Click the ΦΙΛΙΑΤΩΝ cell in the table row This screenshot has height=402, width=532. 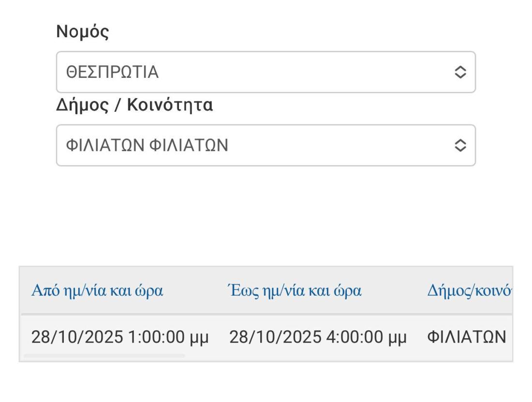point(467,337)
